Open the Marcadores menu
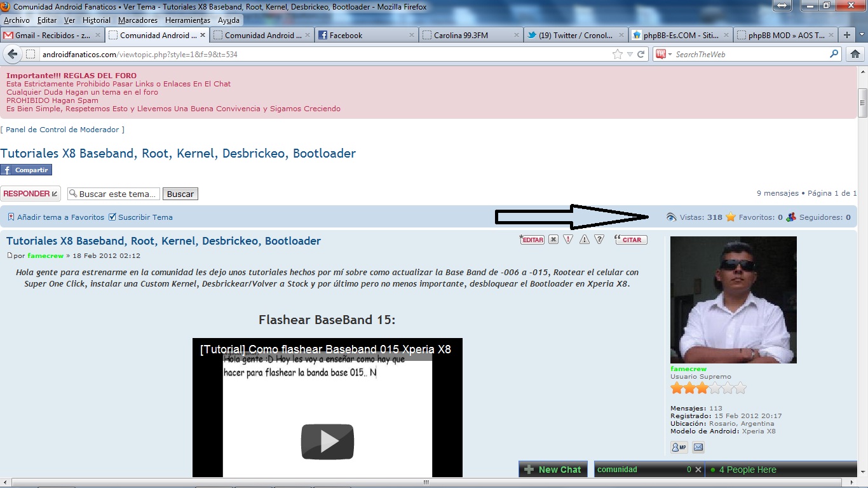The width and height of the screenshot is (868, 488). [x=138, y=20]
